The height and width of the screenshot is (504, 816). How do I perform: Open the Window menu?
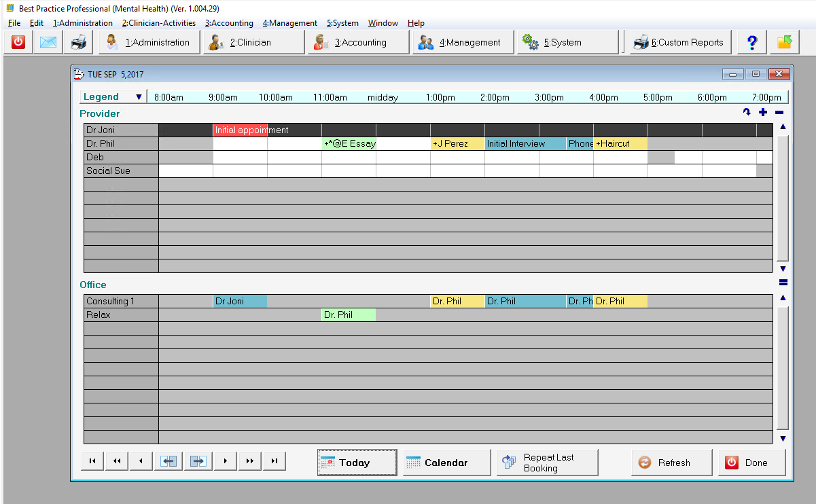coord(383,23)
